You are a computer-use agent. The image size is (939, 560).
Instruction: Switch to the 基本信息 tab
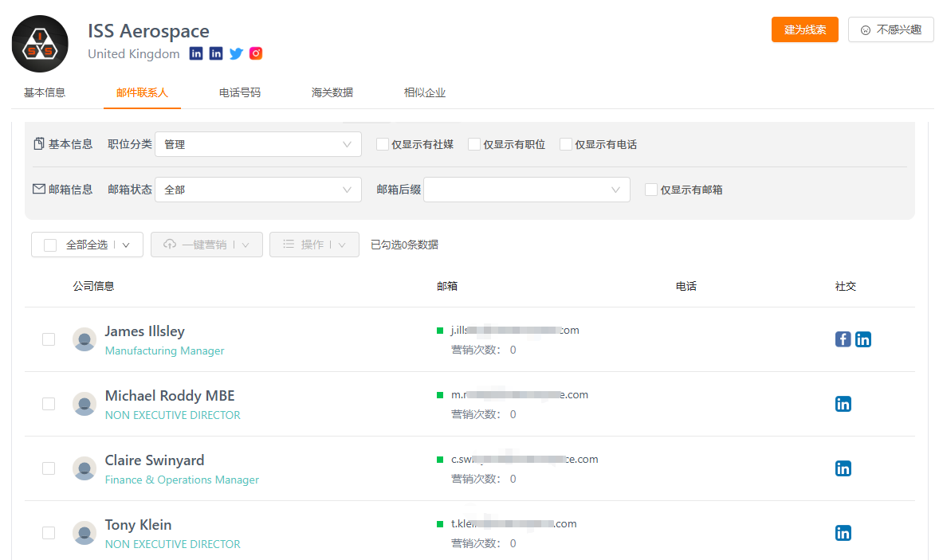(x=45, y=92)
